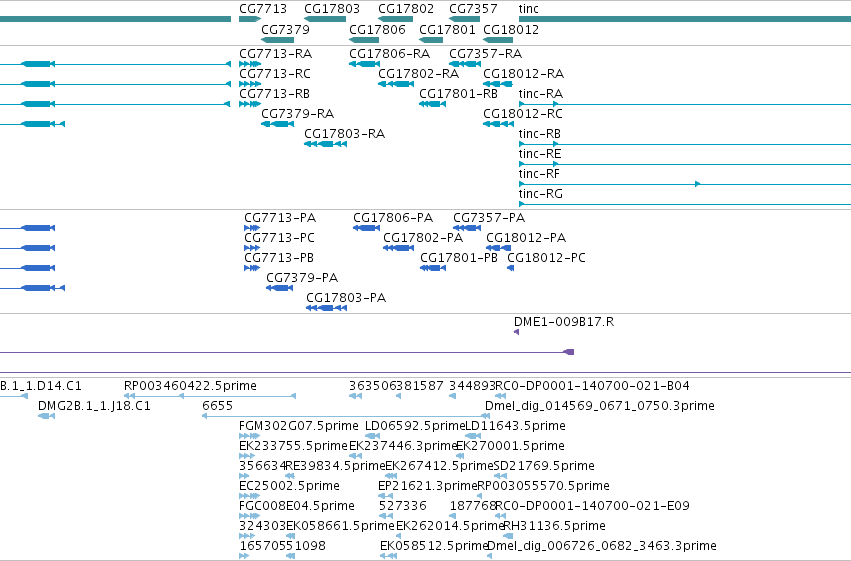Select the CG7357 gene feature
Screen dimensions: 851x561
coord(465,19)
